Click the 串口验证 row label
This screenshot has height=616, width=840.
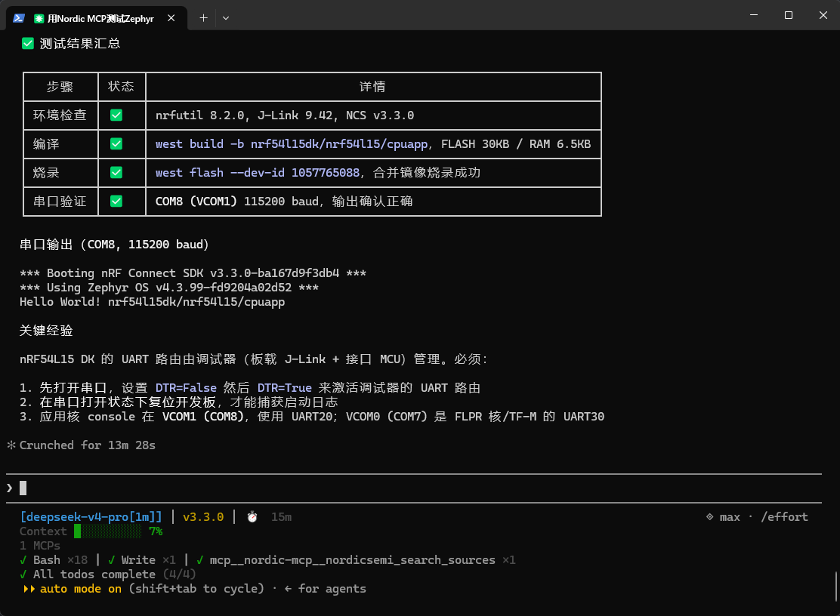pos(60,202)
